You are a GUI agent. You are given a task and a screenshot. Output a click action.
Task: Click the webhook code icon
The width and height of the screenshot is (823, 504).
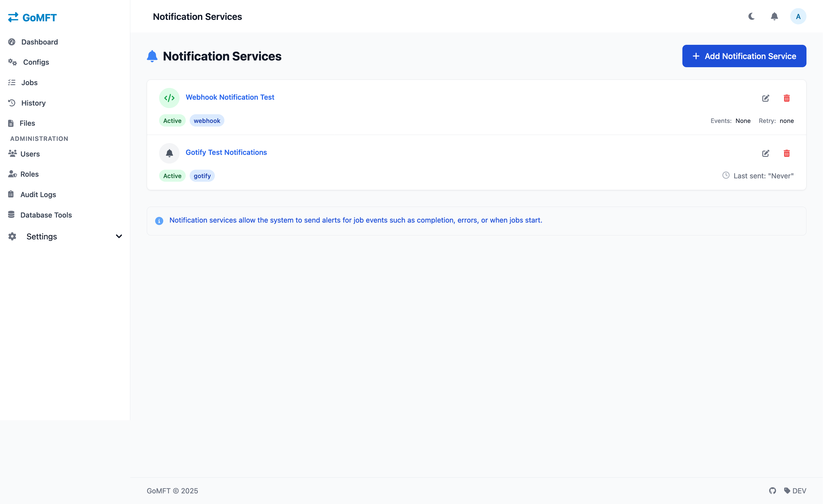coord(169,98)
